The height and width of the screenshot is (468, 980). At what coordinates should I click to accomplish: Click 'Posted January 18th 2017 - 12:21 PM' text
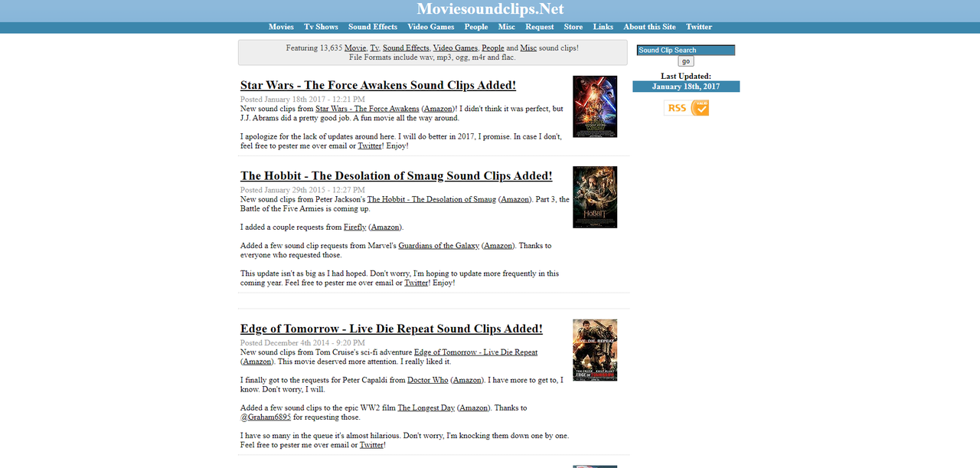(302, 100)
